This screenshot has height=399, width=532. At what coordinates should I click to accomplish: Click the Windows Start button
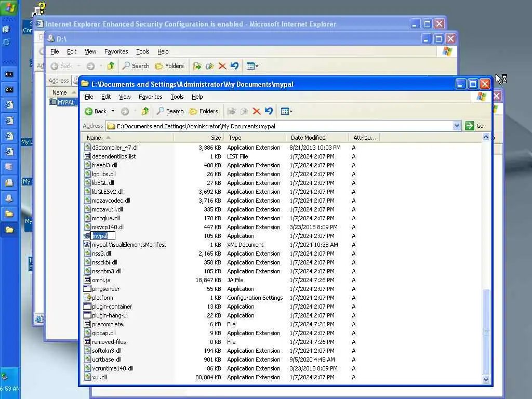tap(9, 7)
